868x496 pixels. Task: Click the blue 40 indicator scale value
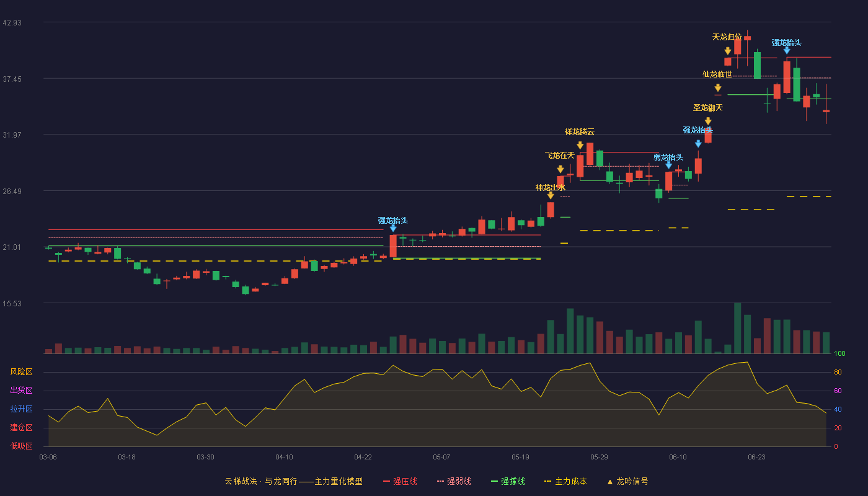(838, 409)
